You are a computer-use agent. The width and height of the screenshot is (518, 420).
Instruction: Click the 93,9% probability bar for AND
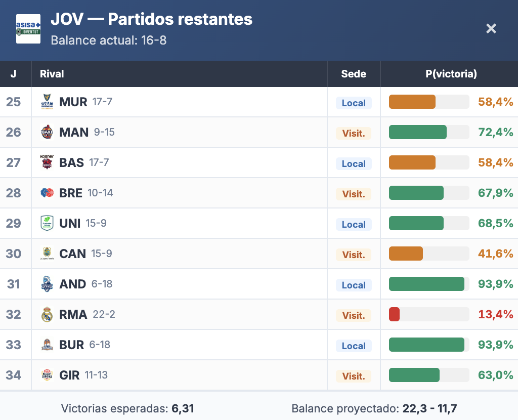(x=426, y=284)
